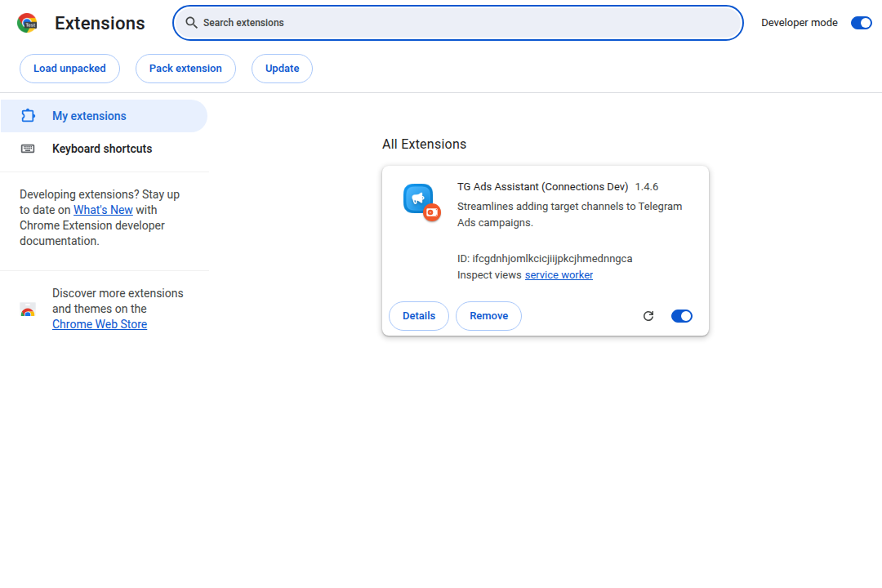Open the What's New link
This screenshot has width=882, height=588.
tap(103, 210)
